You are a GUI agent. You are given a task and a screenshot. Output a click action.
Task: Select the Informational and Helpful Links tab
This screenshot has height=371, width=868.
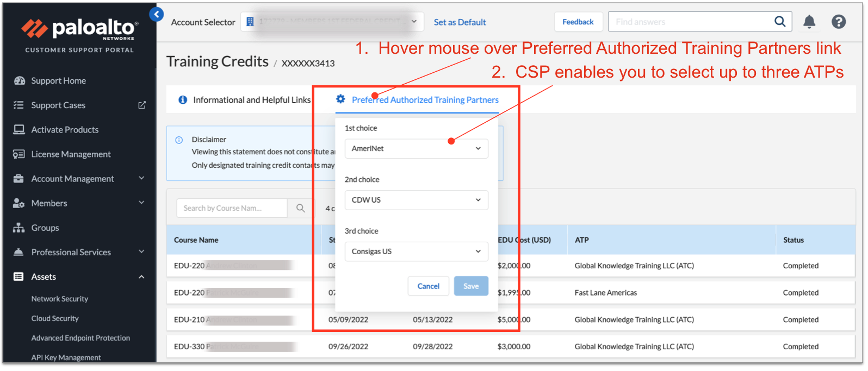pyautogui.click(x=252, y=100)
